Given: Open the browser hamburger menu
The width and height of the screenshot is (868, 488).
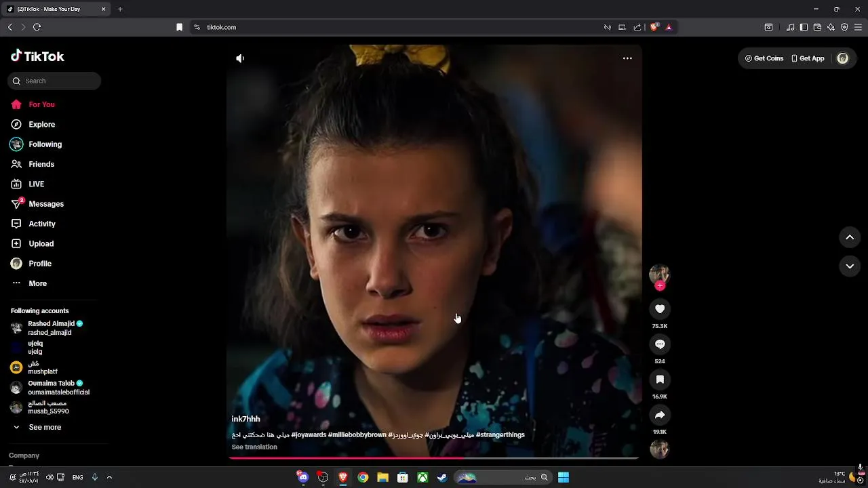Looking at the screenshot, I should [x=858, y=27].
